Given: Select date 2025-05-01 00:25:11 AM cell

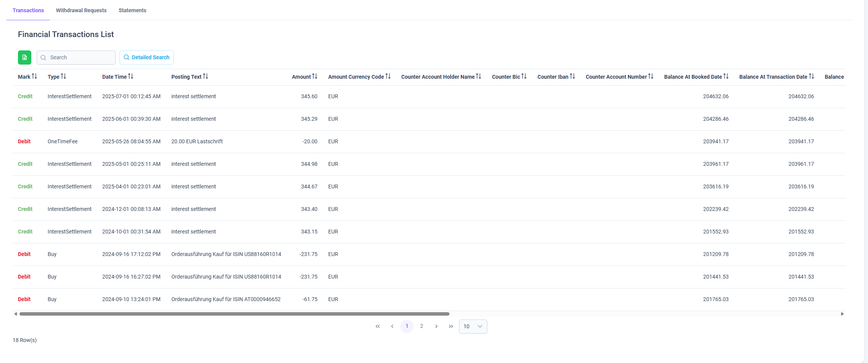Looking at the screenshot, I should click(131, 164).
